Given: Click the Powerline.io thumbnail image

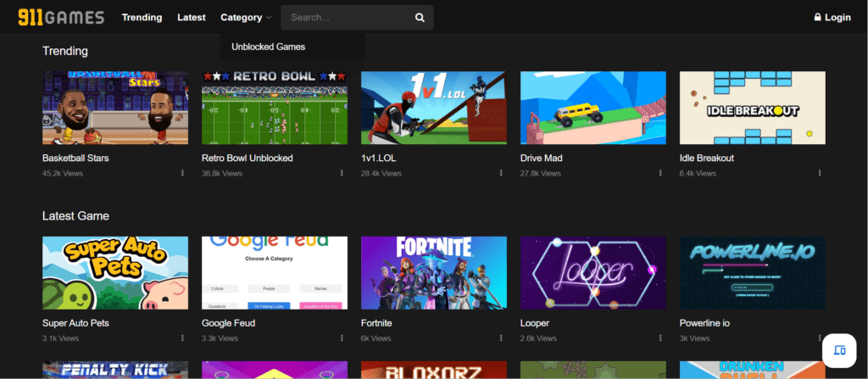Looking at the screenshot, I should [753, 273].
